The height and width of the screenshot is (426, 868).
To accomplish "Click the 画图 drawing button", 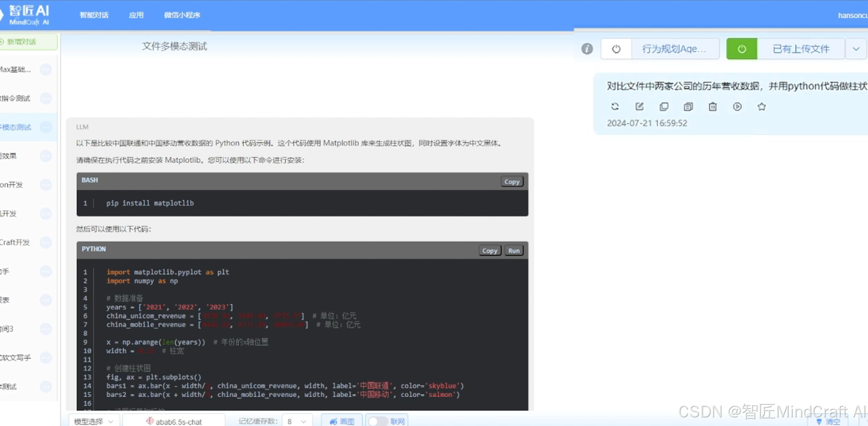I will point(342,421).
